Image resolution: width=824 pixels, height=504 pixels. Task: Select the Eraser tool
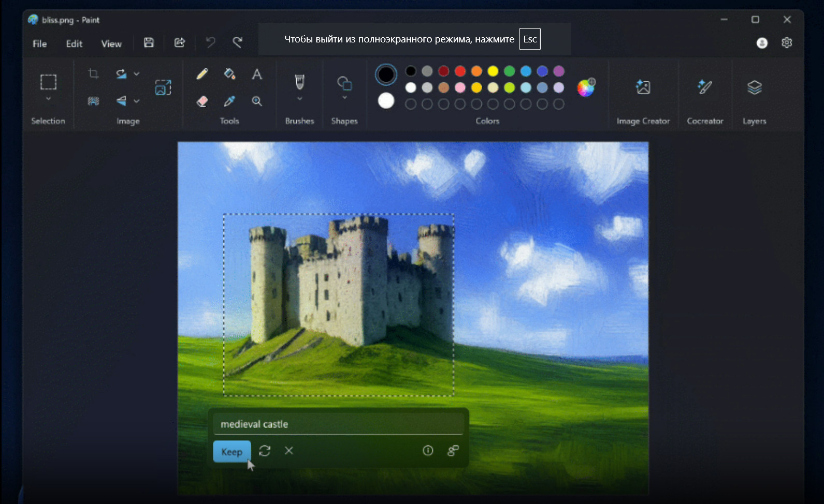click(202, 101)
